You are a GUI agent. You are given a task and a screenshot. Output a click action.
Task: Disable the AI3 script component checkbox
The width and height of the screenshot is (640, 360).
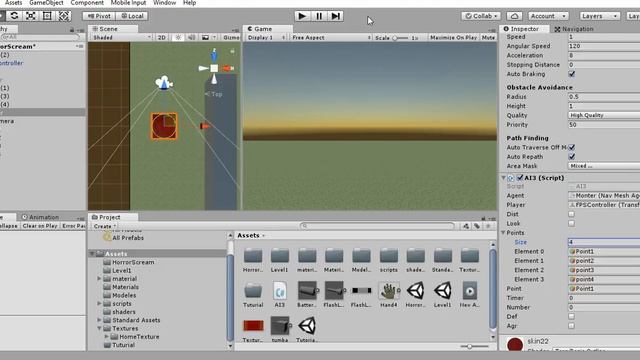coord(520,178)
